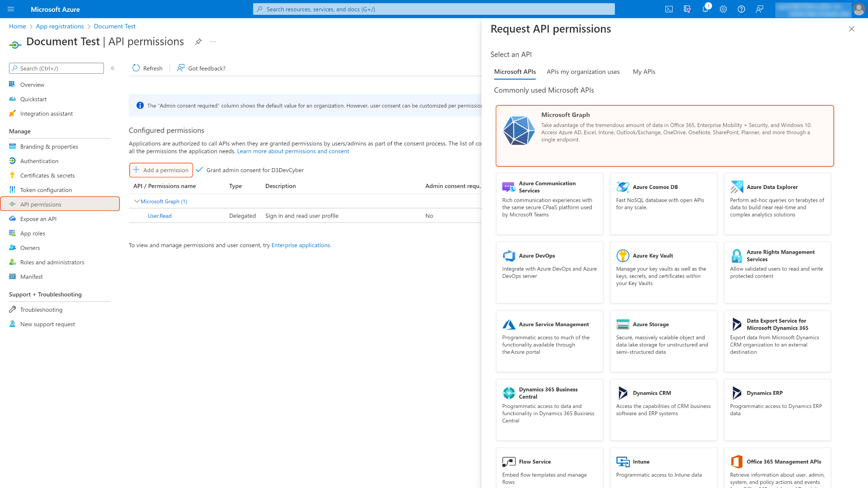Open the more options ellipsis menu
The width and height of the screenshot is (868, 488).
coord(213,42)
